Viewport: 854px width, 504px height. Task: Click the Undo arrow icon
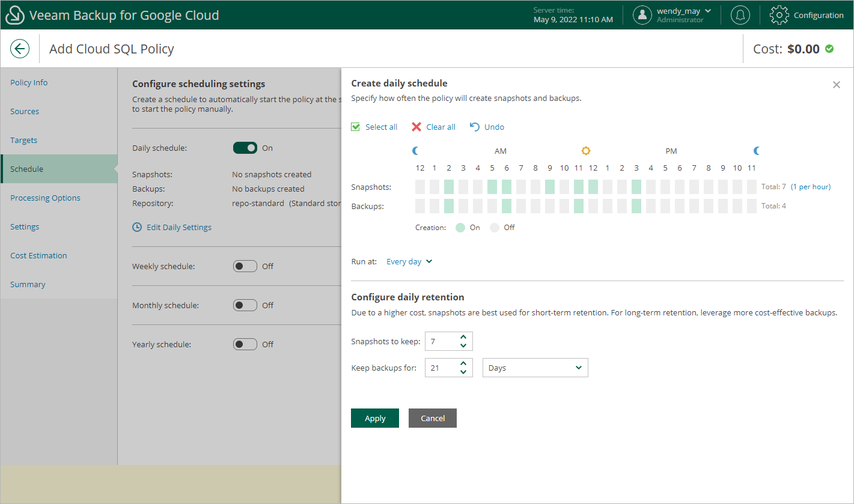click(x=475, y=127)
